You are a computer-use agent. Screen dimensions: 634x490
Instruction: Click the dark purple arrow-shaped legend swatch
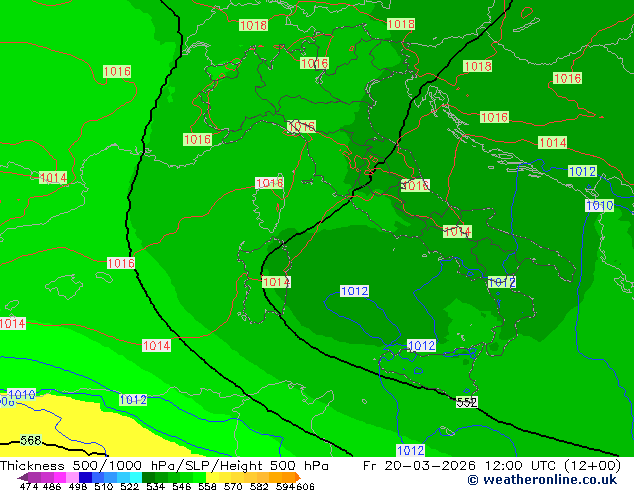(23, 477)
